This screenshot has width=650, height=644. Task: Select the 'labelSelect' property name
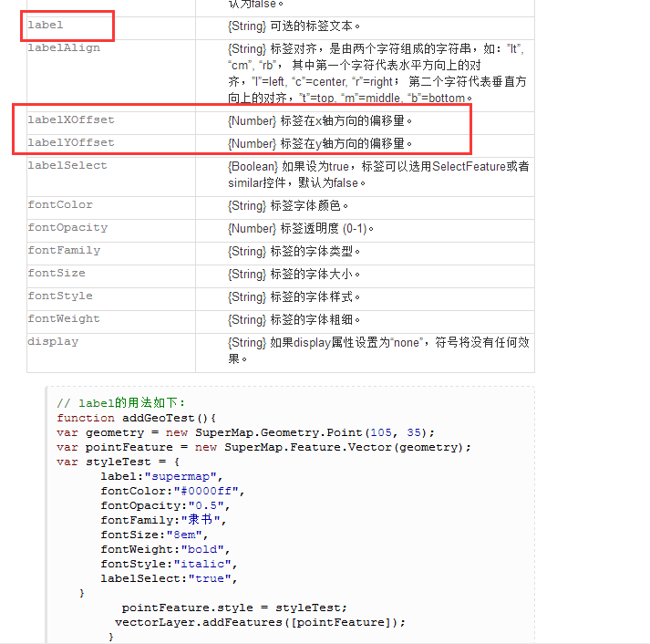(x=67, y=165)
